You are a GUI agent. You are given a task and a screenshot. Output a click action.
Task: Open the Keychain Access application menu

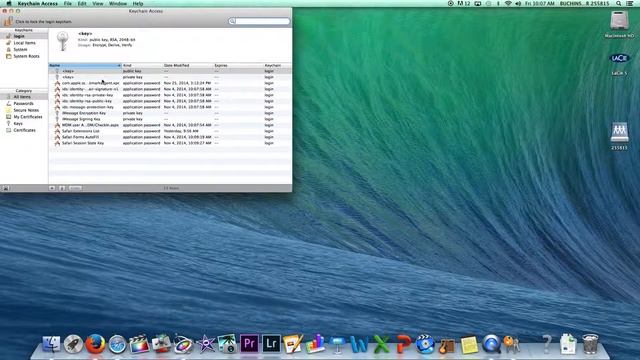(38, 3)
